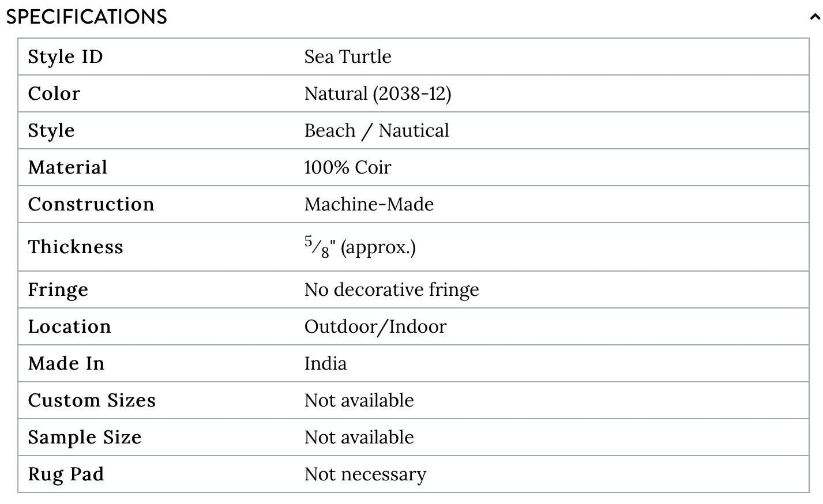
Task: Click the Not necessary value
Action: click(366, 474)
